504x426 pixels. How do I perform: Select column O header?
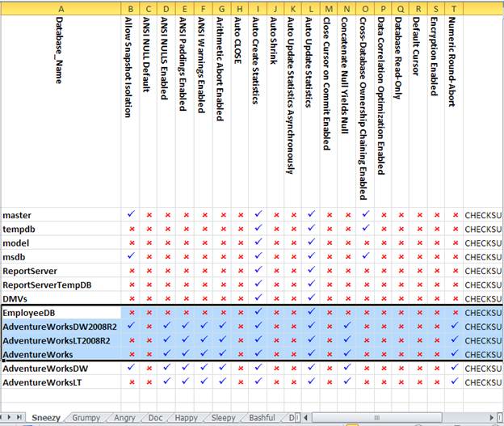pyautogui.click(x=365, y=9)
